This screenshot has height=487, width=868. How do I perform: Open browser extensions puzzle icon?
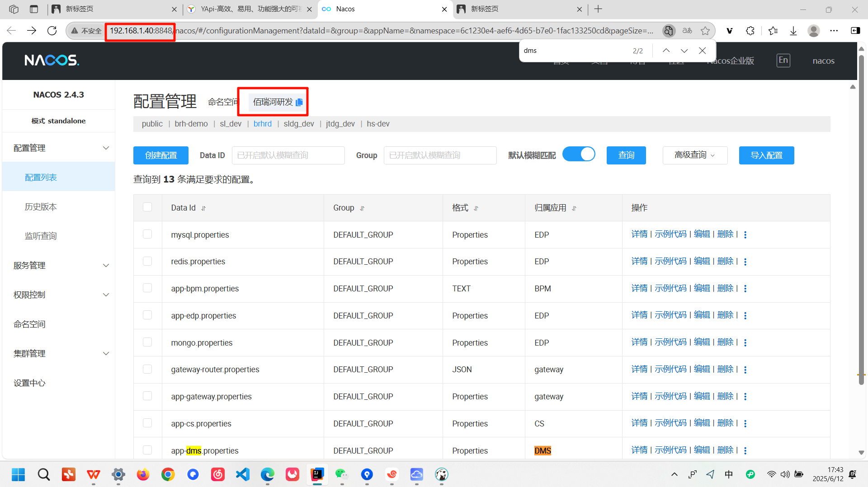(x=750, y=31)
